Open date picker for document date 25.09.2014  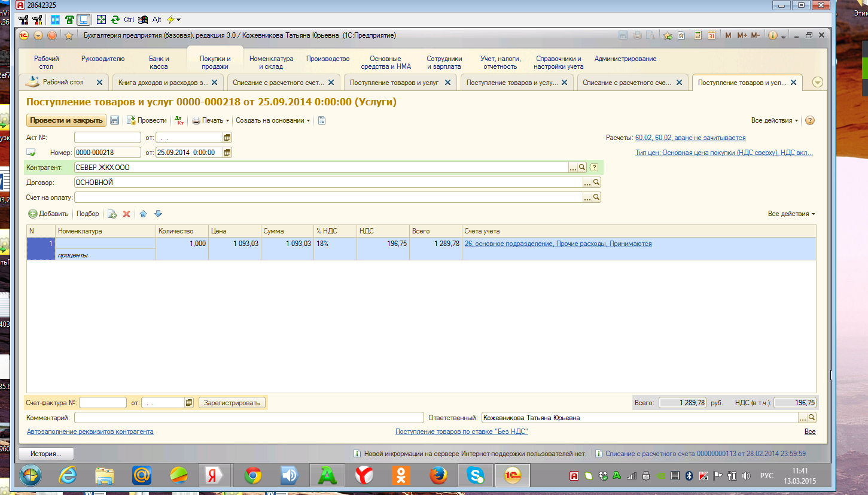[227, 153]
